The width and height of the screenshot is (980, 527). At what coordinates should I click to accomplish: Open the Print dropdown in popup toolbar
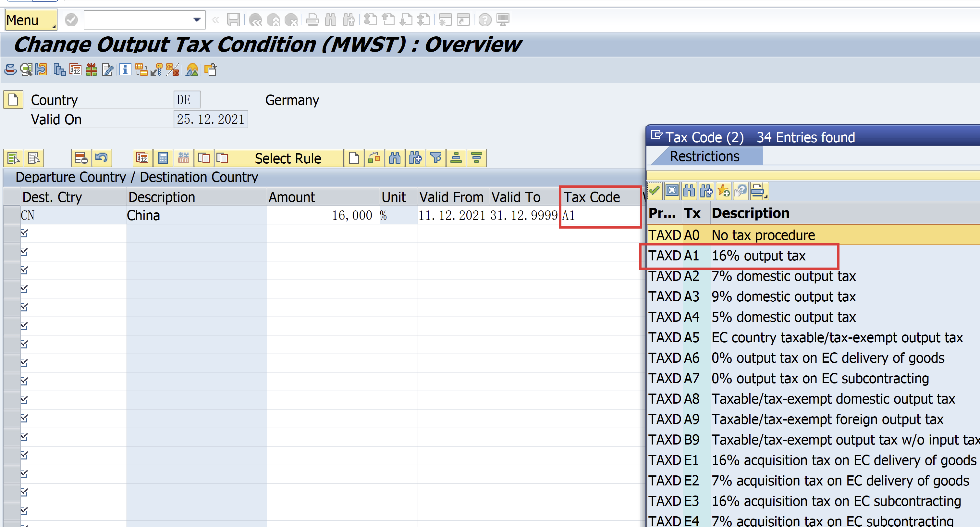(759, 190)
